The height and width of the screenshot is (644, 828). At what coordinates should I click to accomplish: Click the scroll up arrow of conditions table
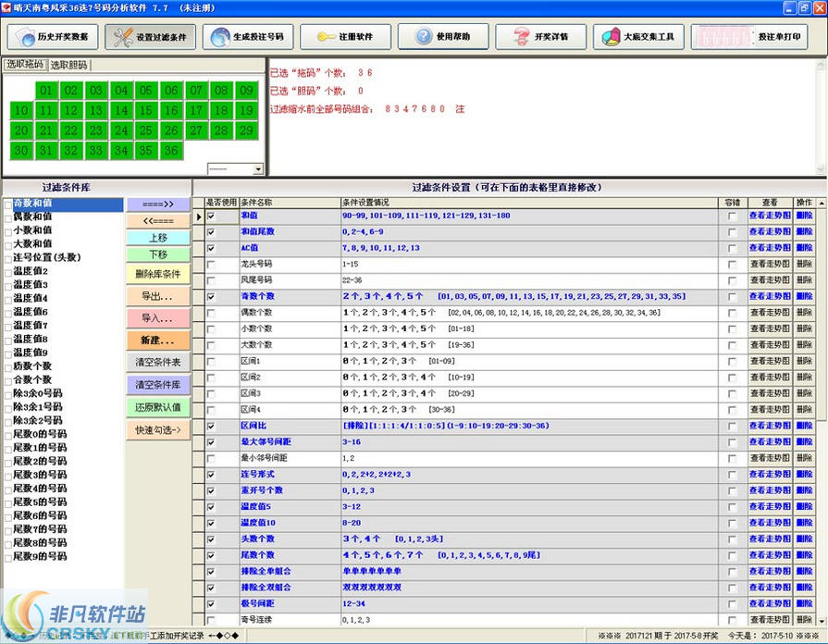point(822,203)
